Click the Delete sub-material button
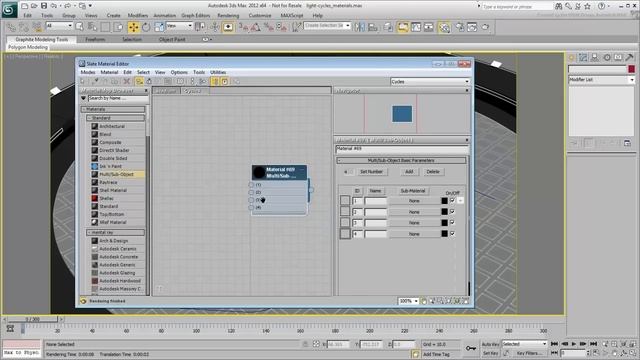Screen dimensions: 640x360 click(433, 172)
